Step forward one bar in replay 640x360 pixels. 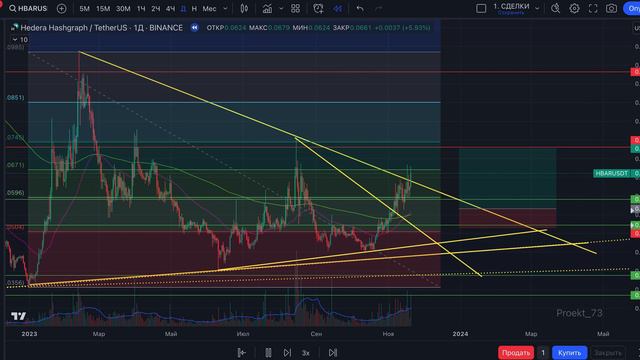(x=287, y=353)
